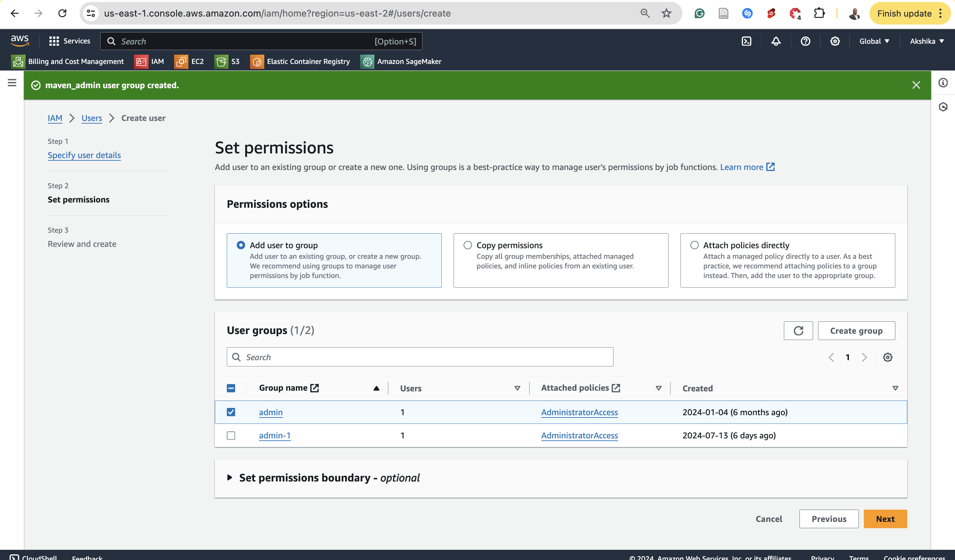
Task: Open the S3 shortcut in favorites bar
Action: (227, 61)
